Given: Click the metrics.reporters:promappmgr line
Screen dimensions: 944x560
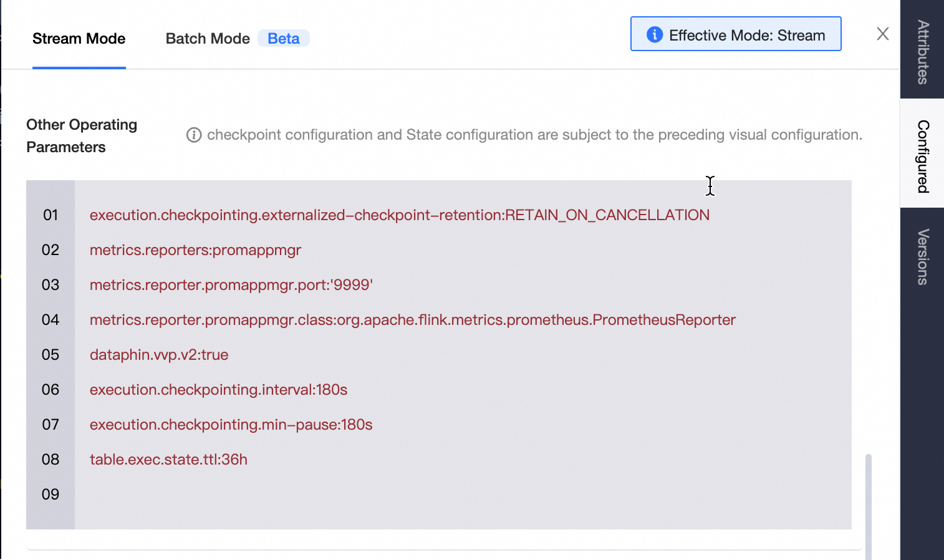Looking at the screenshot, I should tap(195, 250).
